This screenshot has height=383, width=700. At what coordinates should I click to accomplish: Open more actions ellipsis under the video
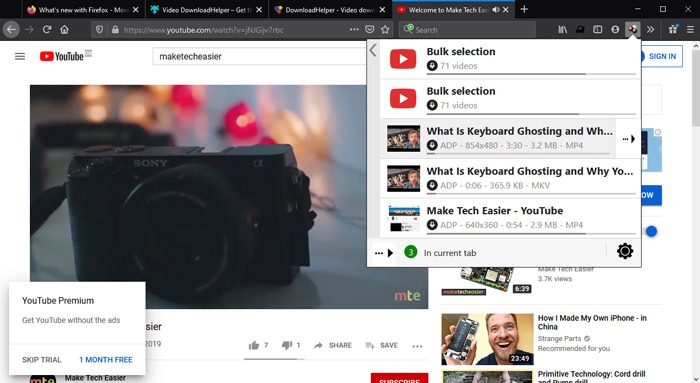click(x=417, y=346)
